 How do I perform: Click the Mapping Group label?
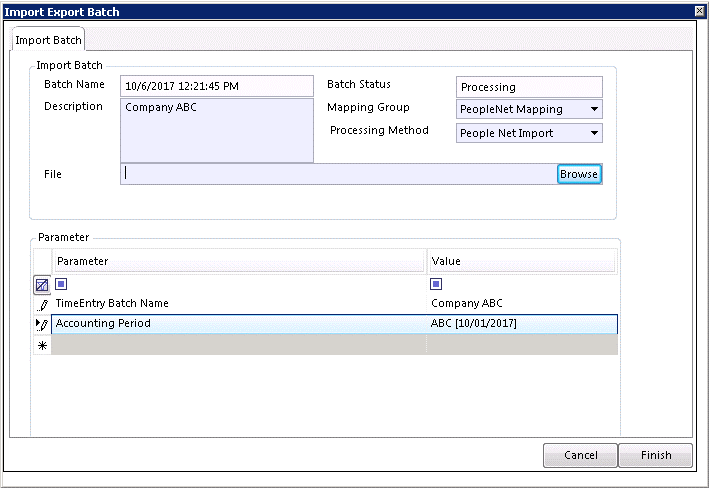pyautogui.click(x=368, y=107)
